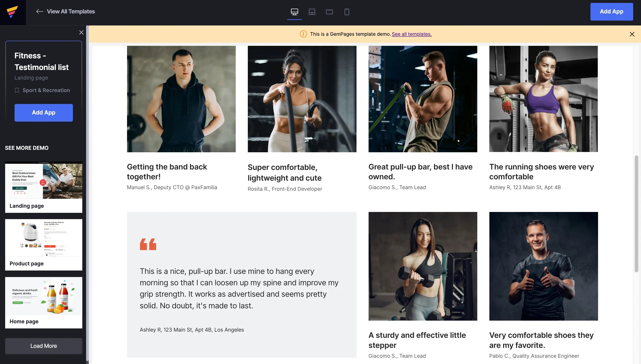Open the See all templates link
Image resolution: width=641 pixels, height=364 pixels.
pos(412,34)
